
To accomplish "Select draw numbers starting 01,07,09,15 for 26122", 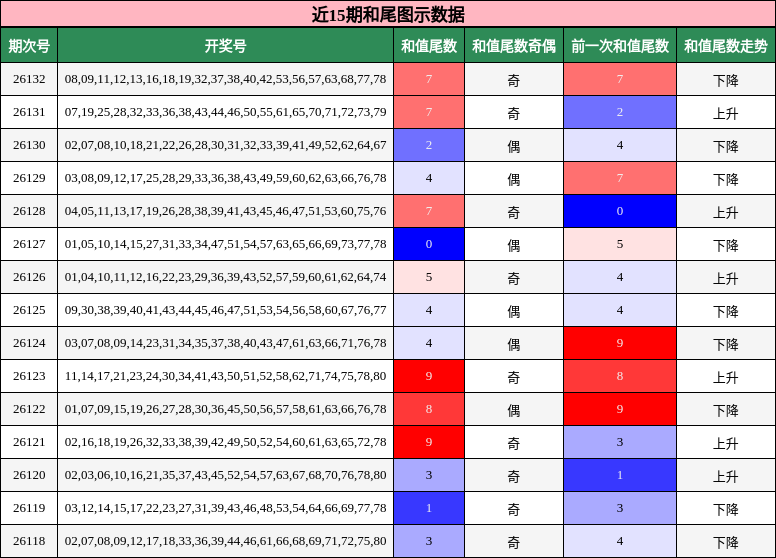I will tap(226, 409).
